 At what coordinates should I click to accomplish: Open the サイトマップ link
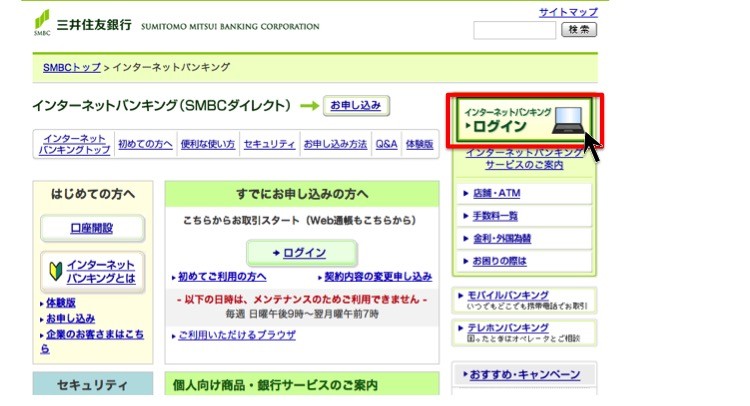(x=568, y=12)
